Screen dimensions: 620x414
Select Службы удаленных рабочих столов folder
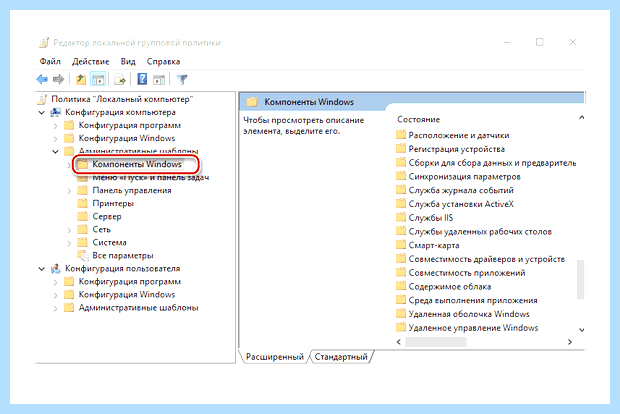(x=480, y=232)
